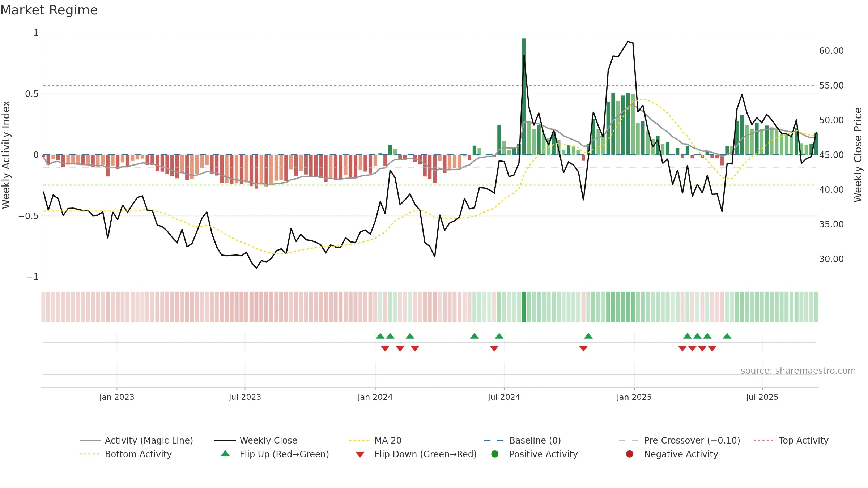
Task: Click the 40.00 price axis tick
Action: (x=831, y=190)
